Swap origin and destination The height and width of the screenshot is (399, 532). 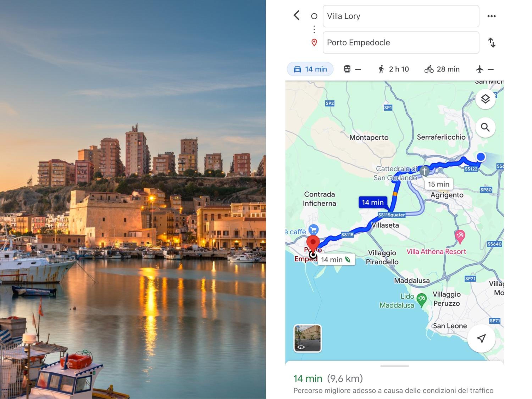[x=492, y=43]
